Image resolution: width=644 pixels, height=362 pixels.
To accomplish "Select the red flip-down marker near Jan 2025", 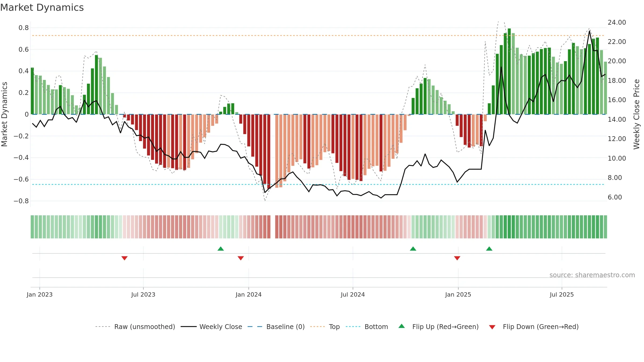I will coord(457,258).
